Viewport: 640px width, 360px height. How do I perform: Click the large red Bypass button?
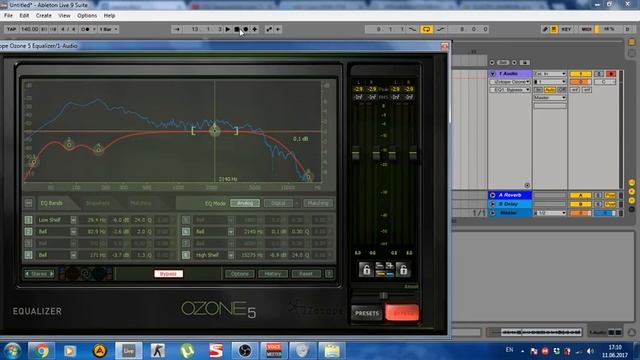click(402, 313)
